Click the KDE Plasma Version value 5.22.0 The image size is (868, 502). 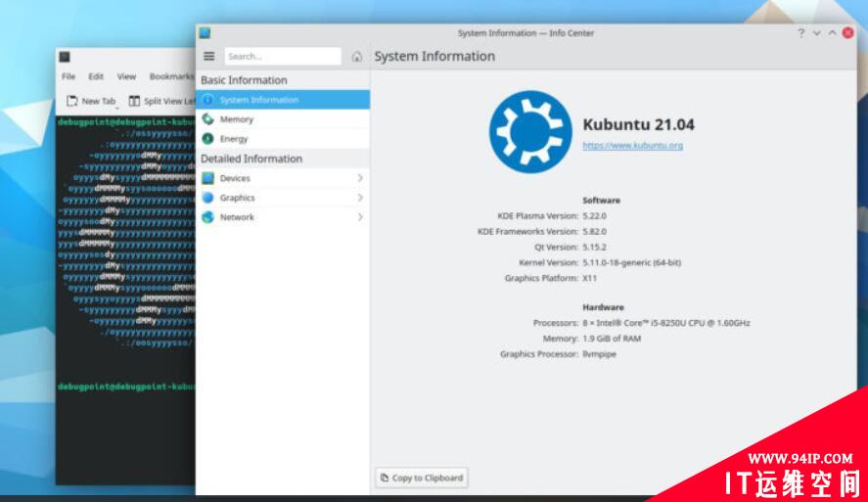[595, 216]
